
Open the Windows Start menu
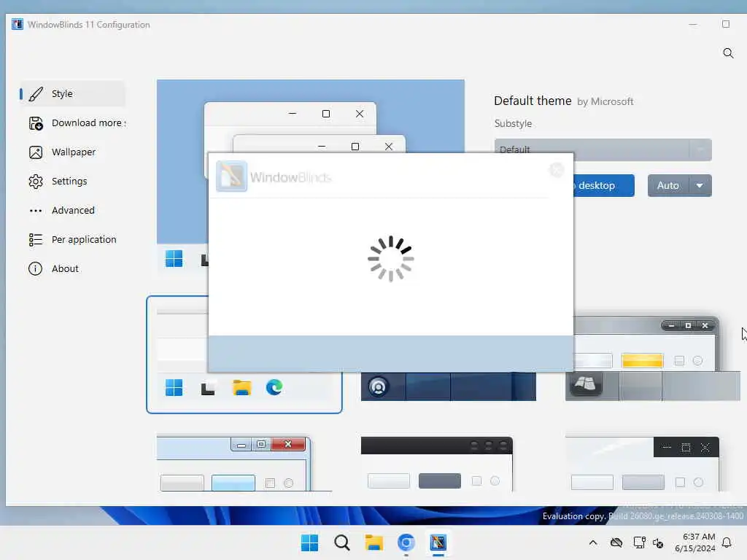(309, 542)
